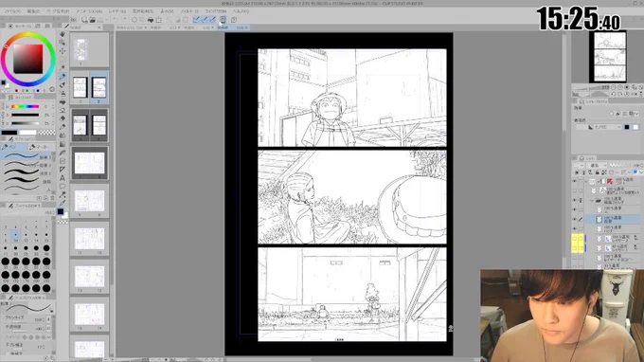The height and width of the screenshot is (362, 644).
Task: Hide the selected highlighted layer's eye
Action: pos(575,220)
